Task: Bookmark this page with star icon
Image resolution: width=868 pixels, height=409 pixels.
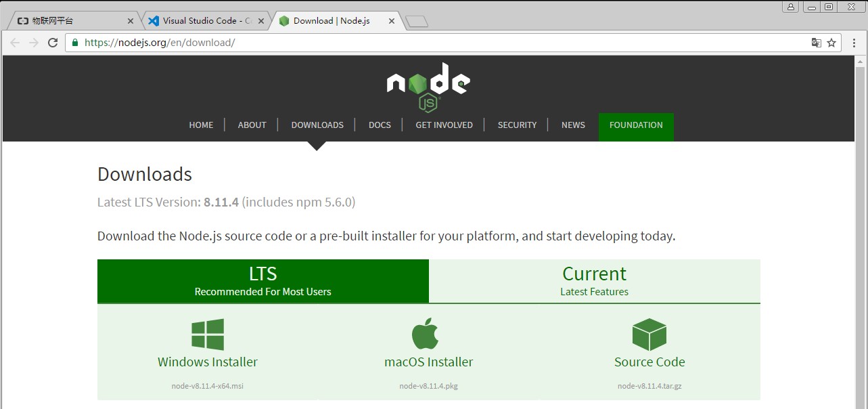Action: 831,43
